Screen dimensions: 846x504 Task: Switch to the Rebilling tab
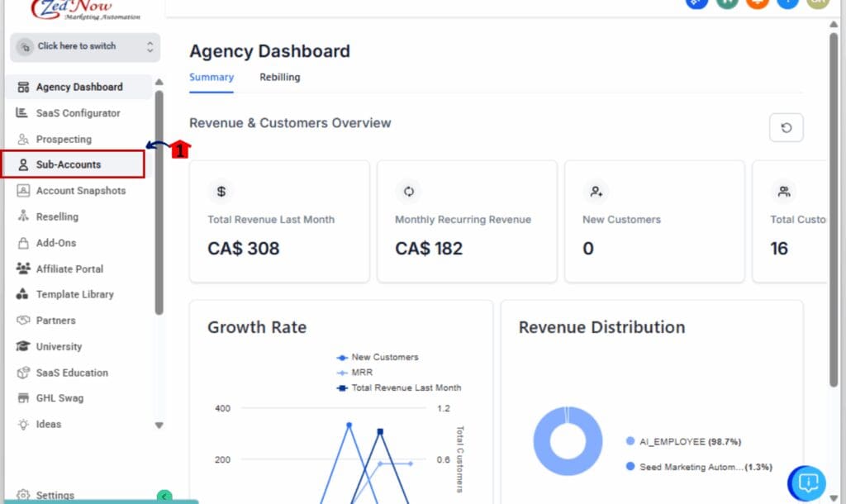(280, 78)
